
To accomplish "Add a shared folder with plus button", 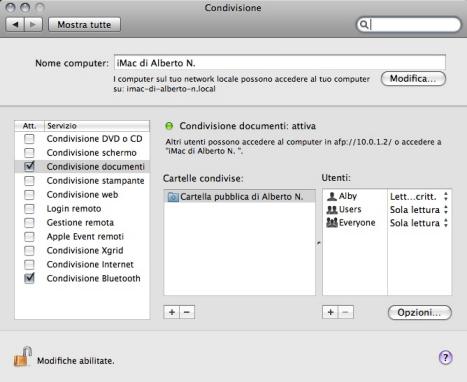I will (x=172, y=312).
